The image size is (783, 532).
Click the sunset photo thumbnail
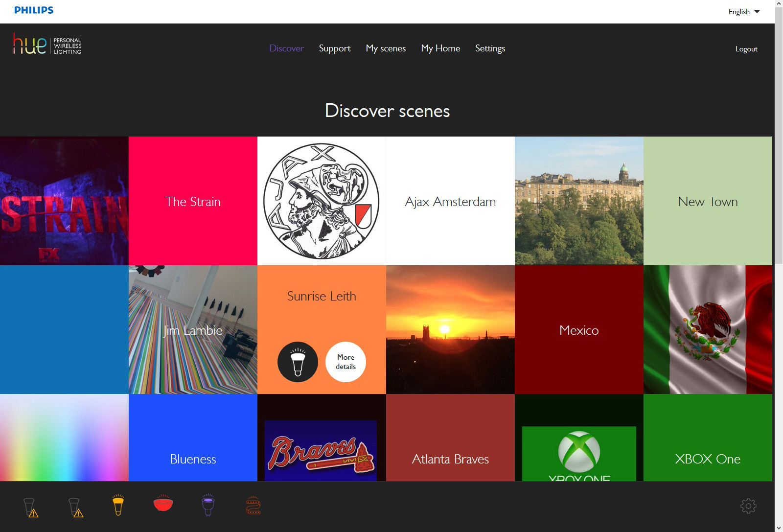click(x=450, y=329)
